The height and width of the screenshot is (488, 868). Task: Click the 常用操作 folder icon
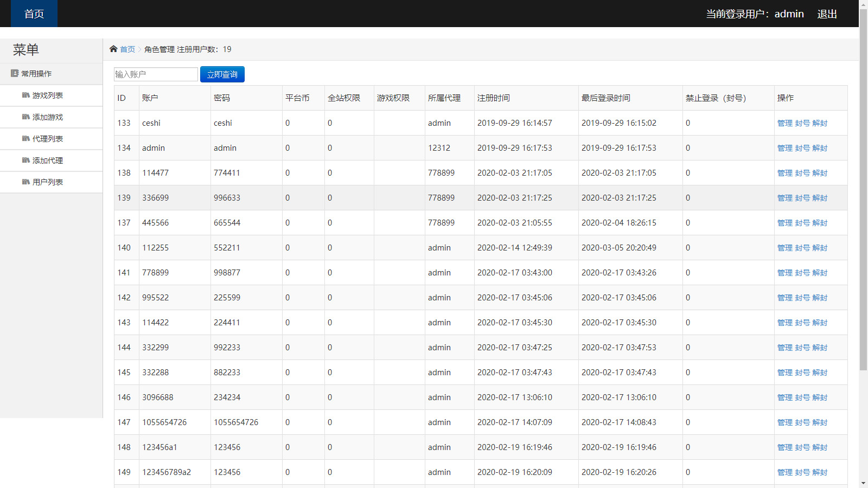(x=13, y=73)
